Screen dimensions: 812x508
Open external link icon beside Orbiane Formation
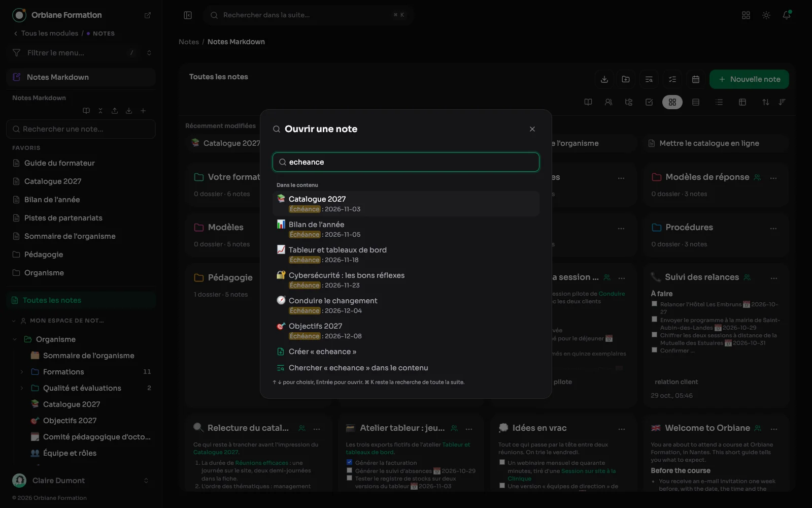(148, 15)
